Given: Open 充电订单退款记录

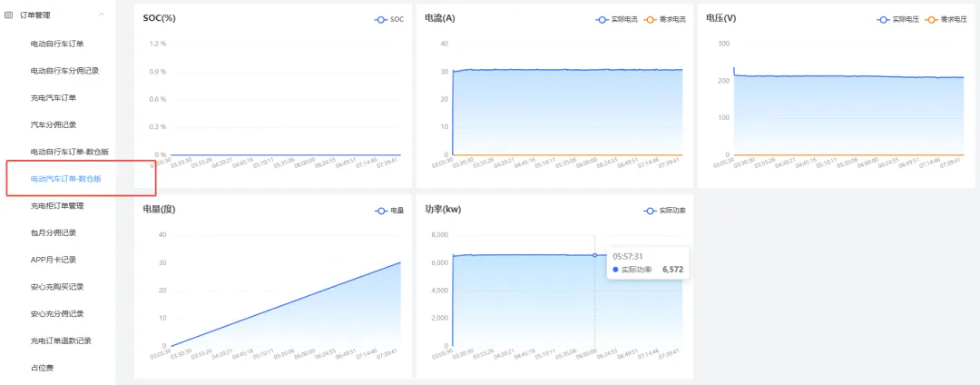Looking at the screenshot, I should point(61,341).
